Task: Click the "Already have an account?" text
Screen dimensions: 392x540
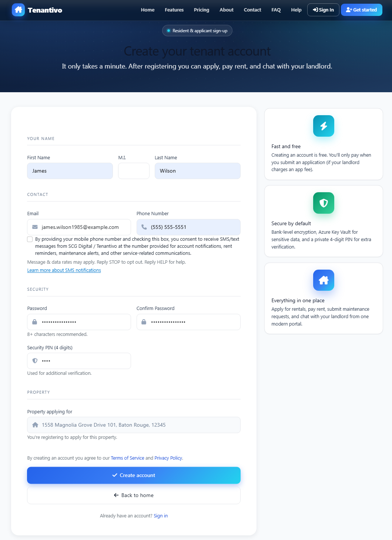Action: click(x=126, y=516)
